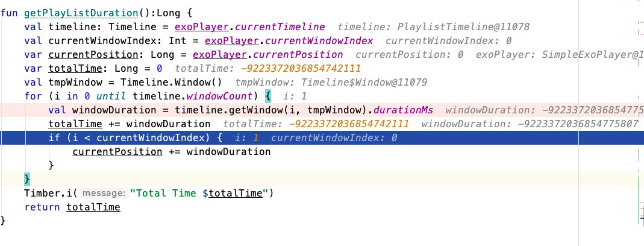Select the fun keyword
This screenshot has height=246, width=644.
point(9,13)
